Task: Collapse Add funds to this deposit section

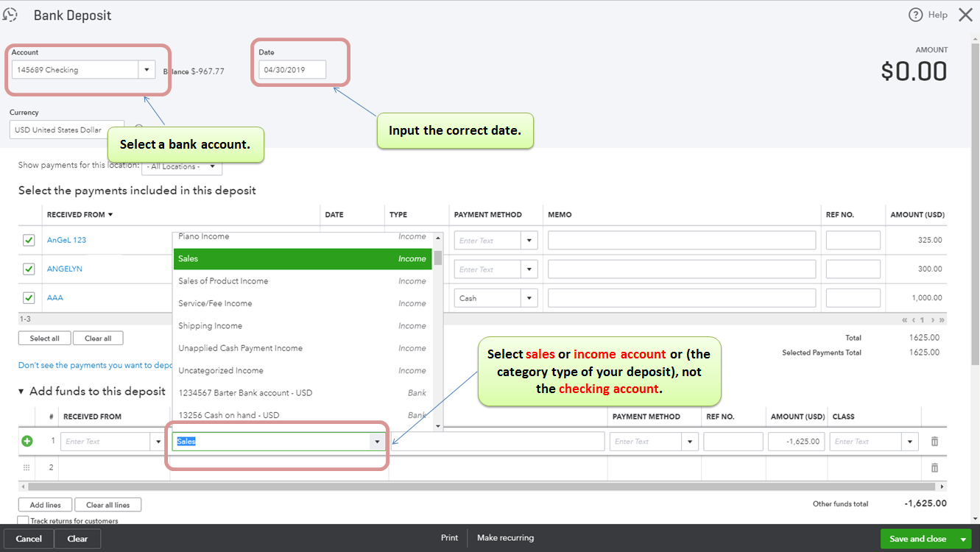Action: click(x=21, y=392)
